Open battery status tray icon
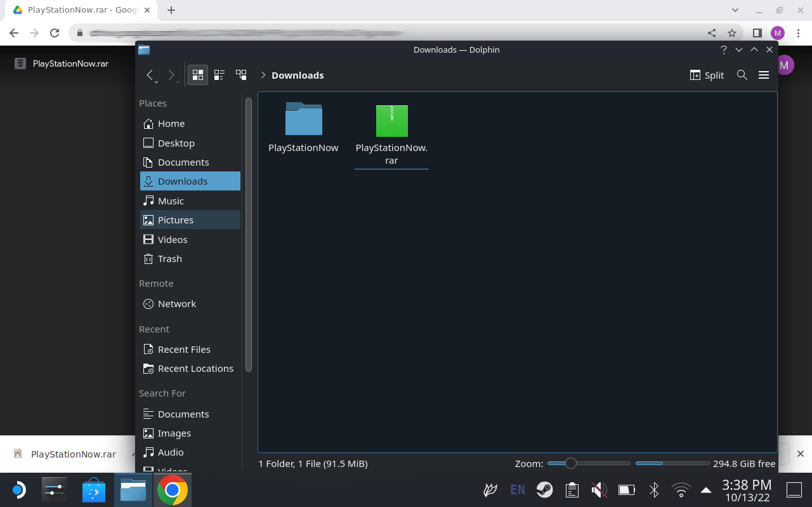 pyautogui.click(x=626, y=490)
